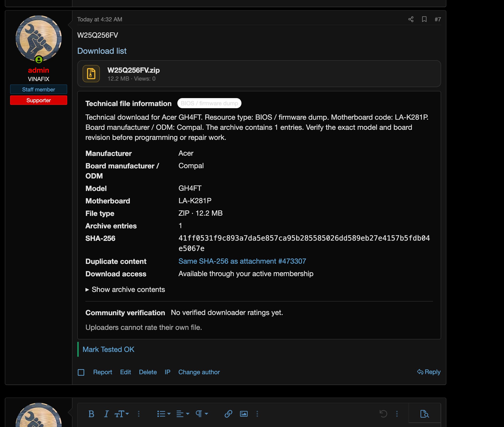Open the #7 post permalink

tap(438, 19)
